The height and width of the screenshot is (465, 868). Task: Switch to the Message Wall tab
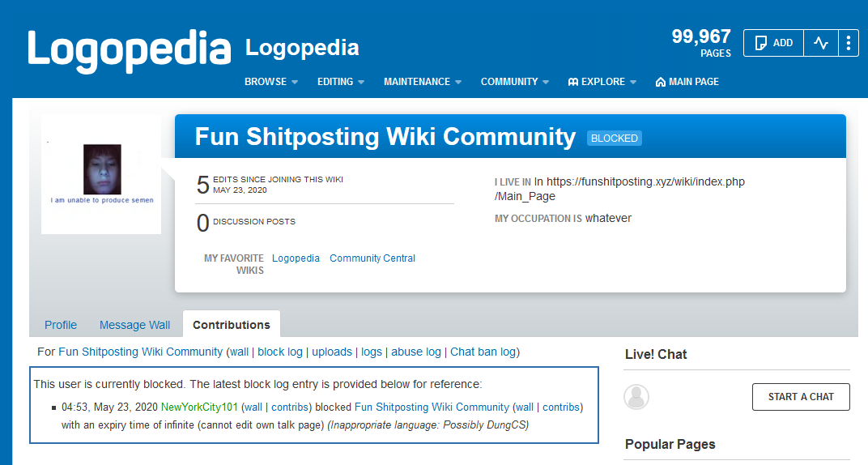click(134, 325)
